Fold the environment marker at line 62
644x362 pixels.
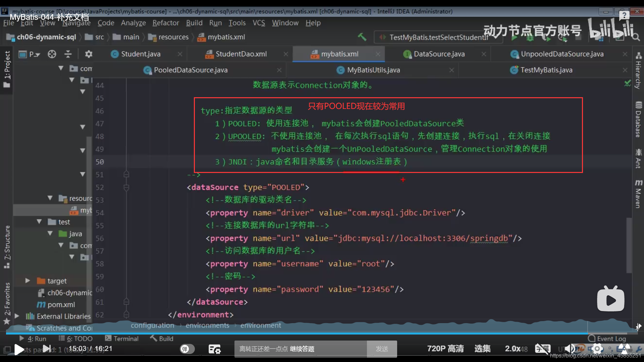[126, 315]
